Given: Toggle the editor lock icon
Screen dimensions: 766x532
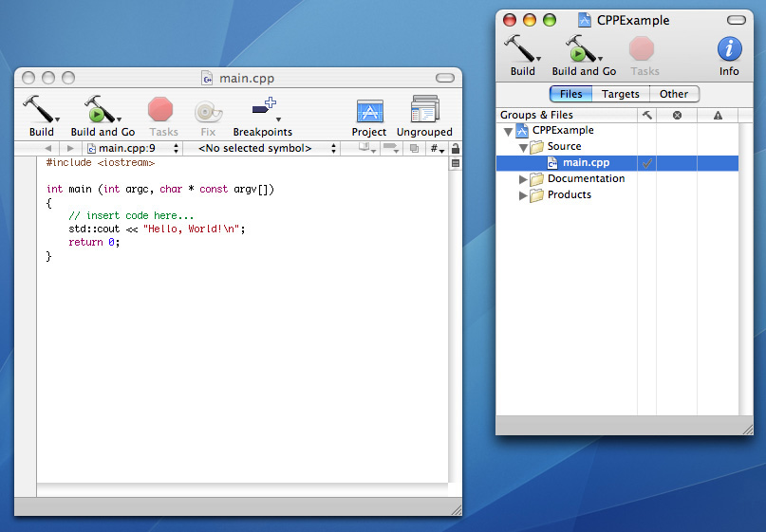Looking at the screenshot, I should 455,149.
